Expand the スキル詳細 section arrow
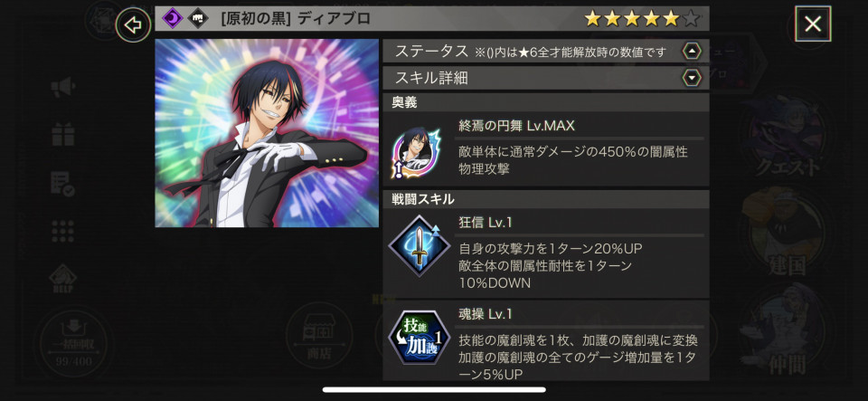The image size is (868, 401). (x=692, y=78)
